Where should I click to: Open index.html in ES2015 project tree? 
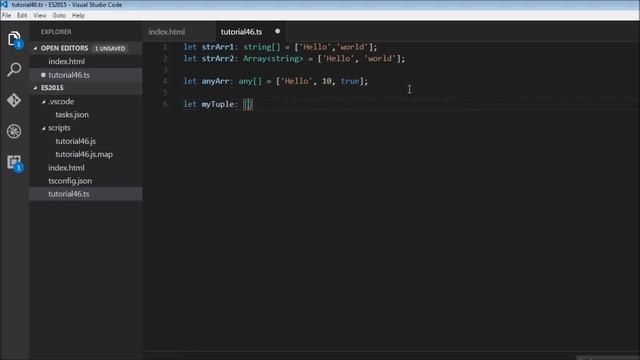[x=66, y=168]
